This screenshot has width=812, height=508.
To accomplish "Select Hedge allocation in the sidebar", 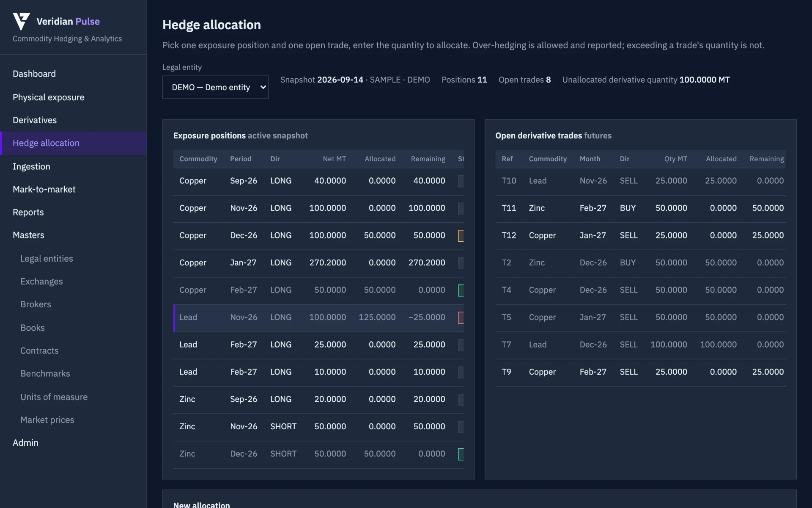I will (73, 143).
